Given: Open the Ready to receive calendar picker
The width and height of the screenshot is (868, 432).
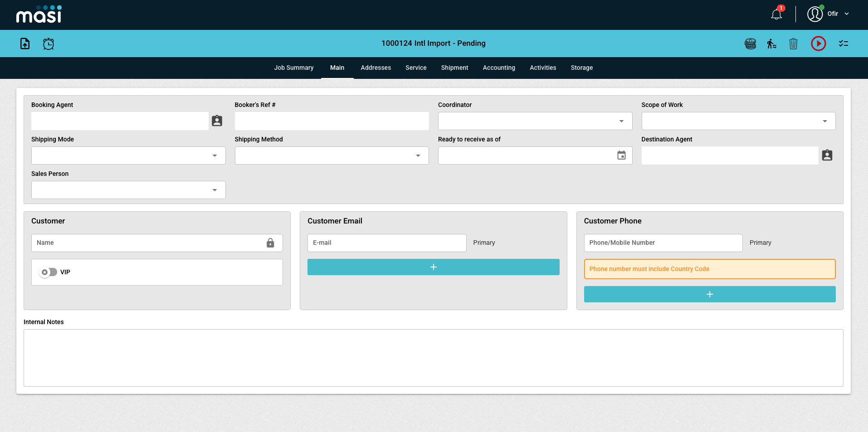Looking at the screenshot, I should point(621,155).
